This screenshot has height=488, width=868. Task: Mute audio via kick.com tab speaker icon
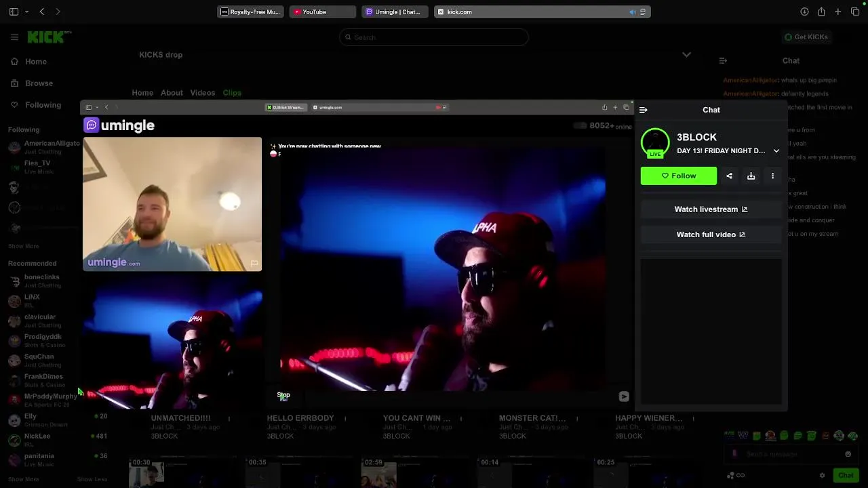click(x=632, y=12)
